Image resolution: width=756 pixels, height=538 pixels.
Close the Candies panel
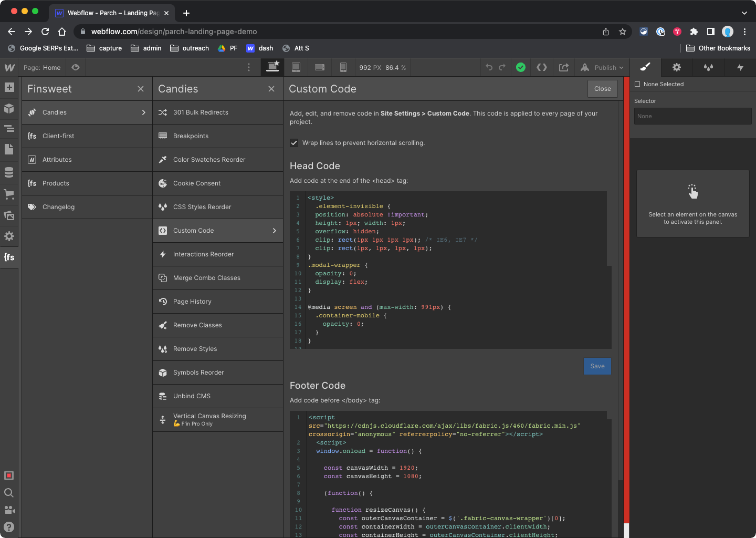tap(271, 89)
